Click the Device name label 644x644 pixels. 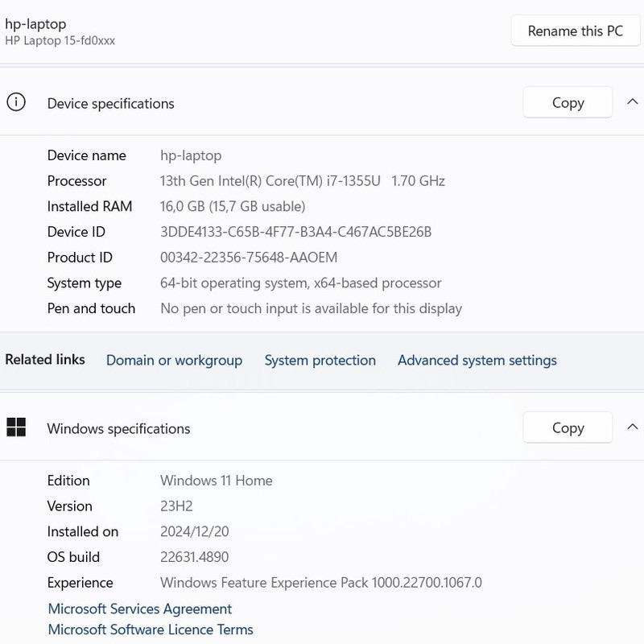[87, 155]
